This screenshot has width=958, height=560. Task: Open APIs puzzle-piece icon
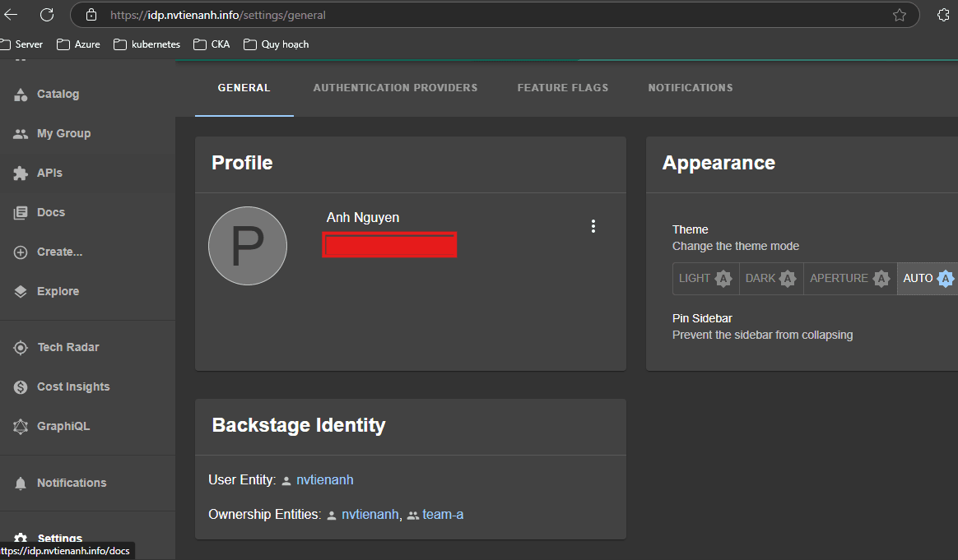coord(21,174)
